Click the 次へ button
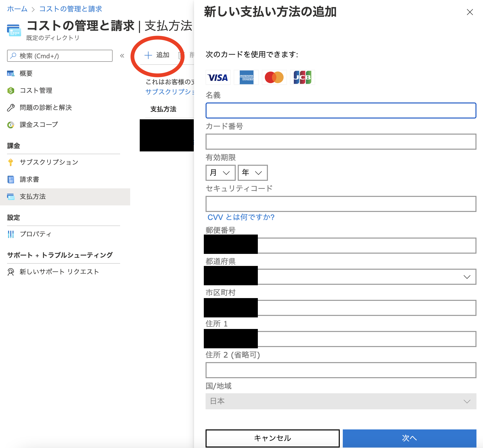 tap(410, 438)
